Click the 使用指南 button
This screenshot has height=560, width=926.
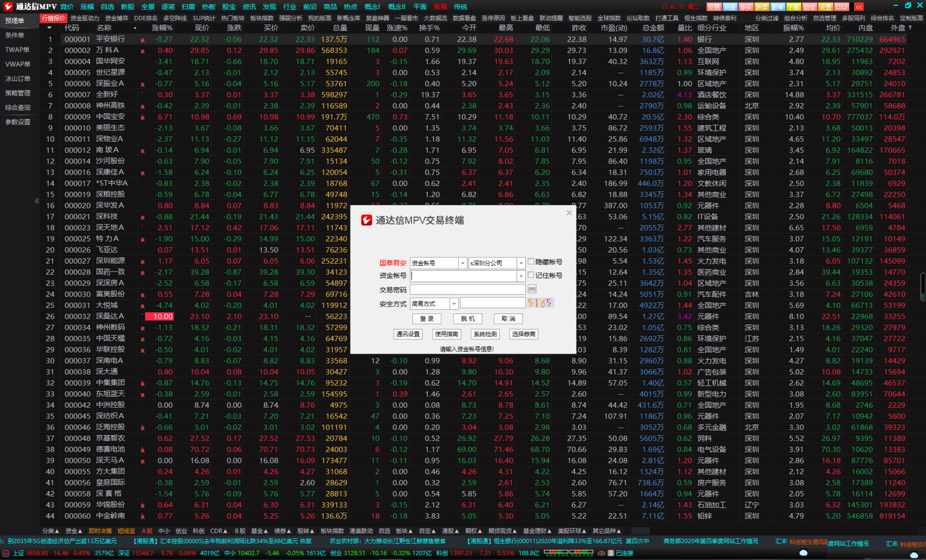447,334
